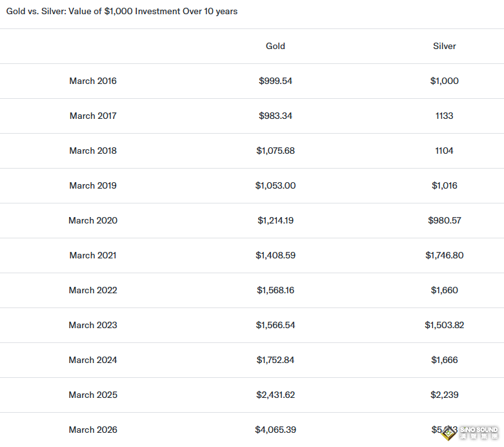Select Gold value $4,065.39 for March 2026
Screen dimensions: 504x447
[x=276, y=430]
